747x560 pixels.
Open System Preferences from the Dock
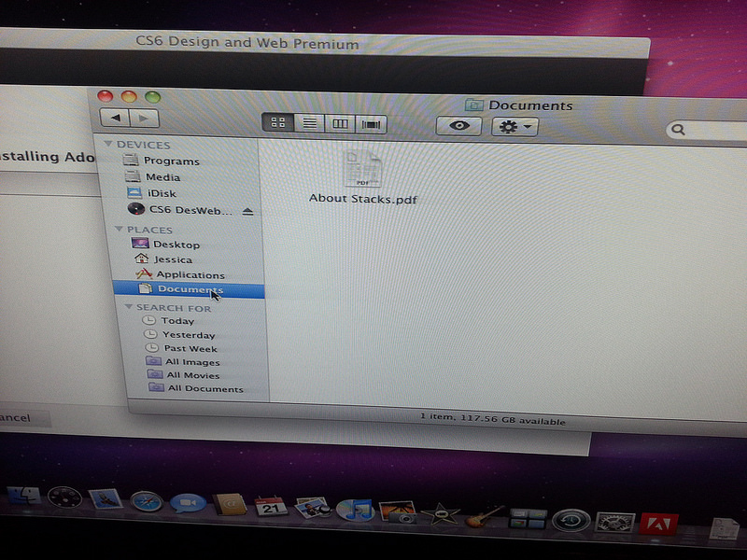(x=615, y=523)
